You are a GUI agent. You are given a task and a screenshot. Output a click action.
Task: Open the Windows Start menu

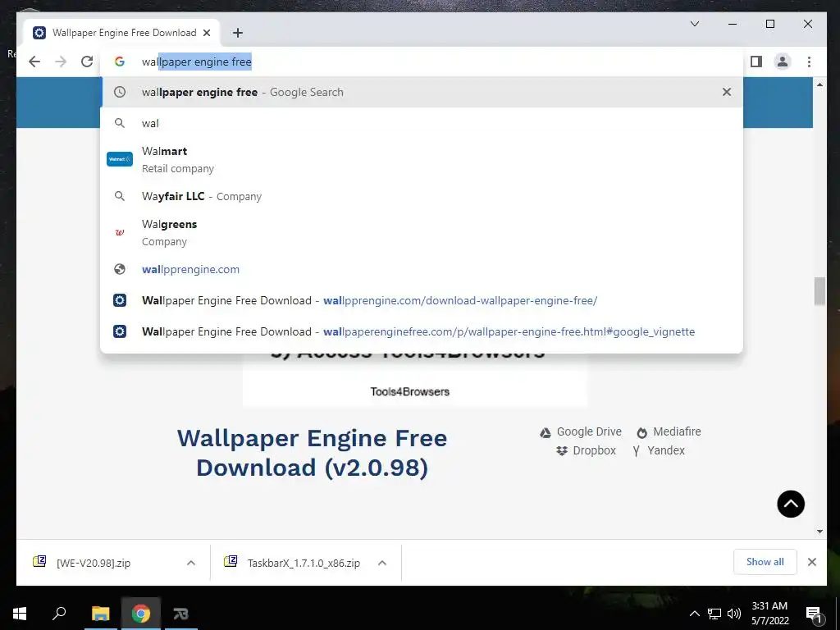pos(20,614)
